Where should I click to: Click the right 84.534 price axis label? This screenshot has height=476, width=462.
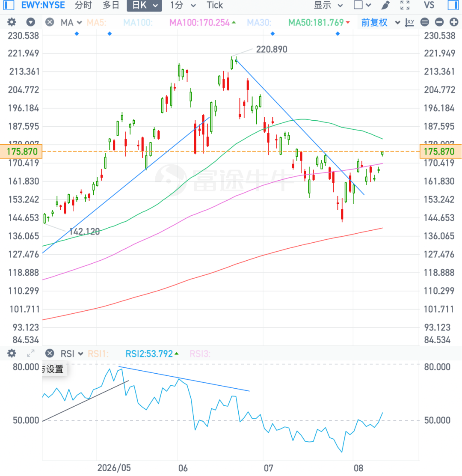tap(437, 340)
